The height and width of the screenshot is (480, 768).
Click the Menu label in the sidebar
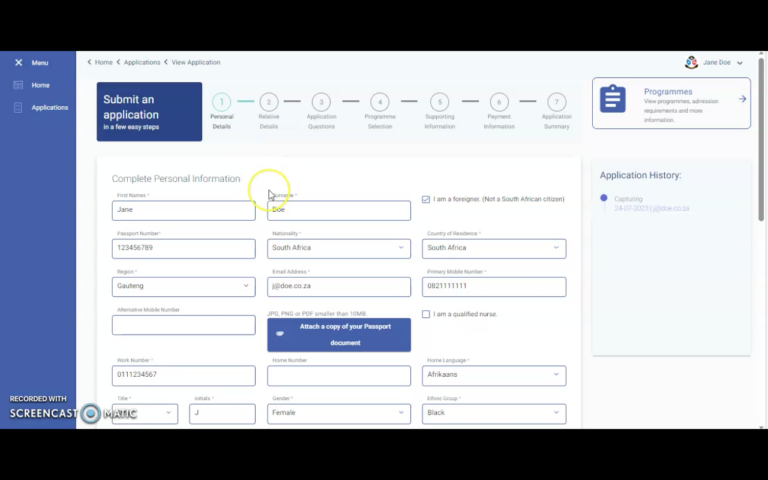pyautogui.click(x=40, y=63)
